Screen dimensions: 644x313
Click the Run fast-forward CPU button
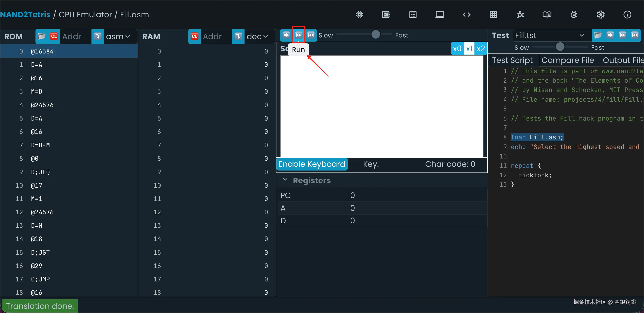[x=298, y=35]
